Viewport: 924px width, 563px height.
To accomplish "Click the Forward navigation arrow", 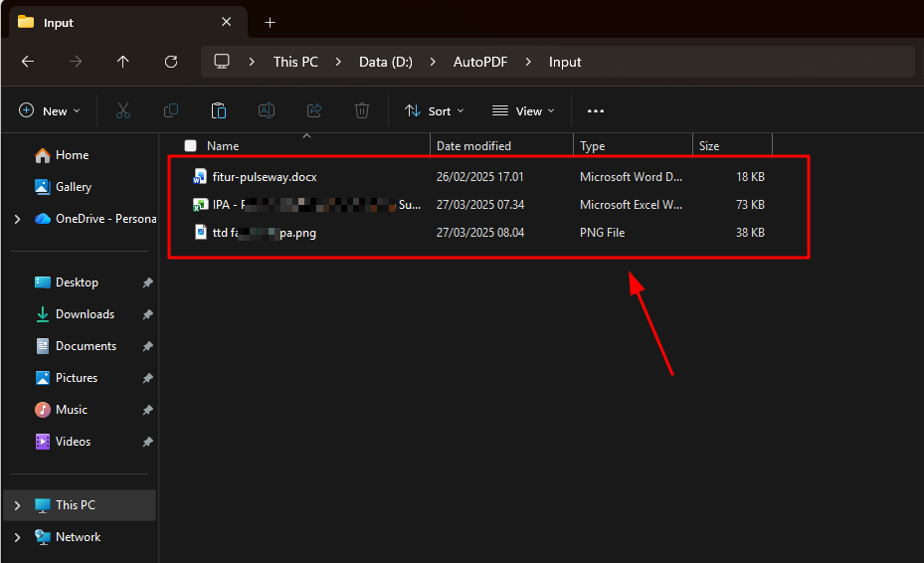I will tap(76, 62).
